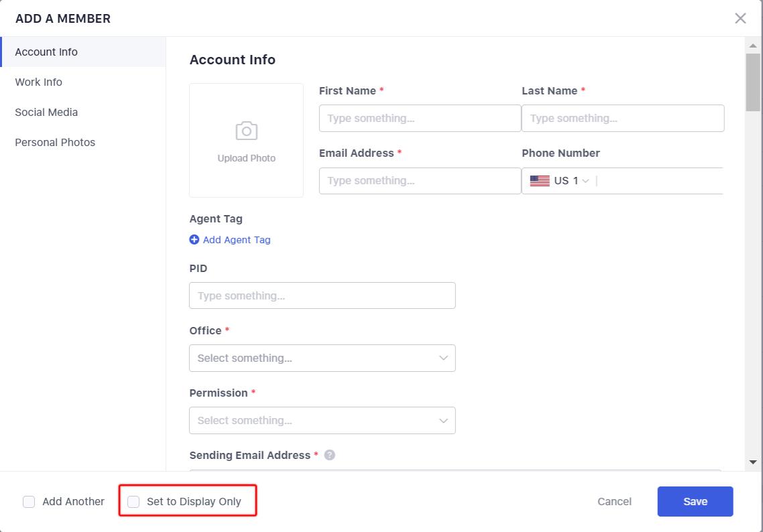
Task: Click the First Name input field
Action: coord(420,118)
